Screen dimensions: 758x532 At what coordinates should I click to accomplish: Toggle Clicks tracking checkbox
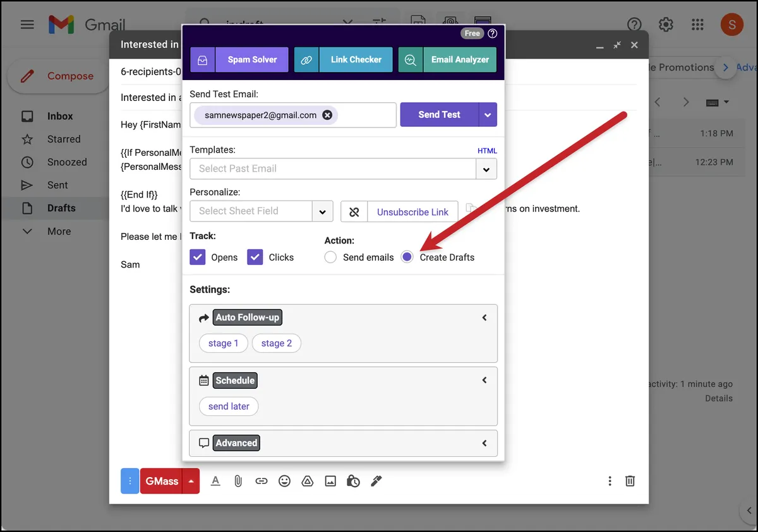pyautogui.click(x=255, y=257)
